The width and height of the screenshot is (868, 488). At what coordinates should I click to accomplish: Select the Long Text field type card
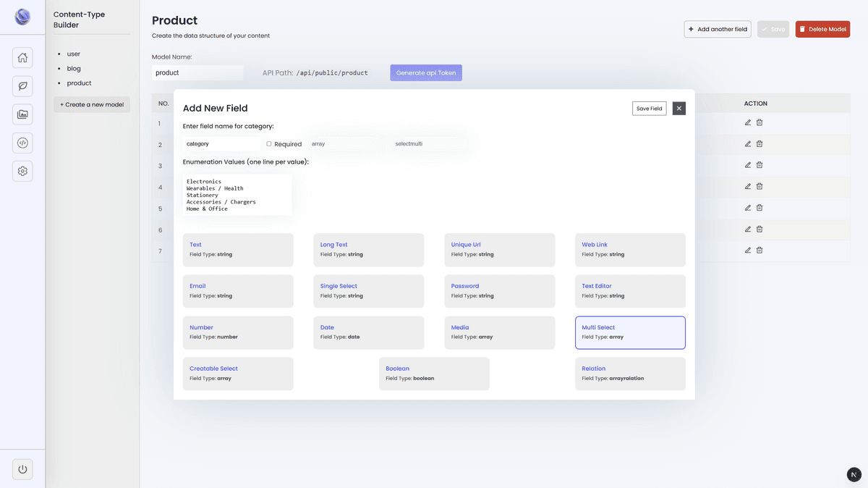[x=369, y=250]
